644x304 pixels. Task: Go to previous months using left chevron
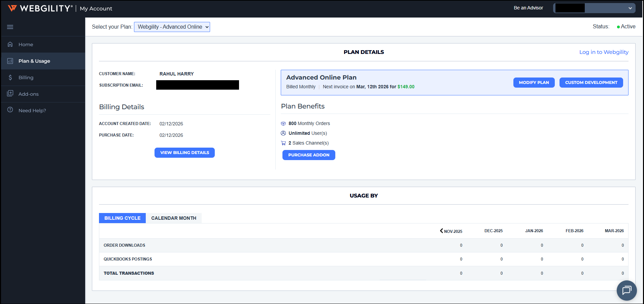pos(441,231)
